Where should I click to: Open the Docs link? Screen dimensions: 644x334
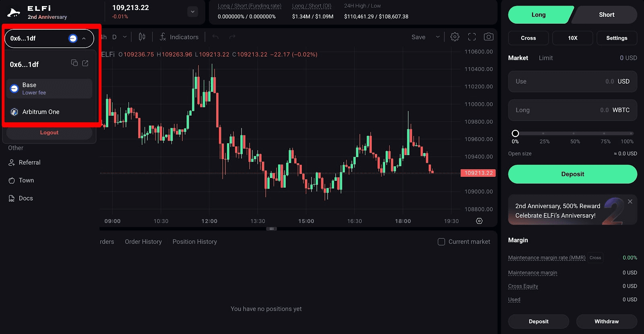21,198
